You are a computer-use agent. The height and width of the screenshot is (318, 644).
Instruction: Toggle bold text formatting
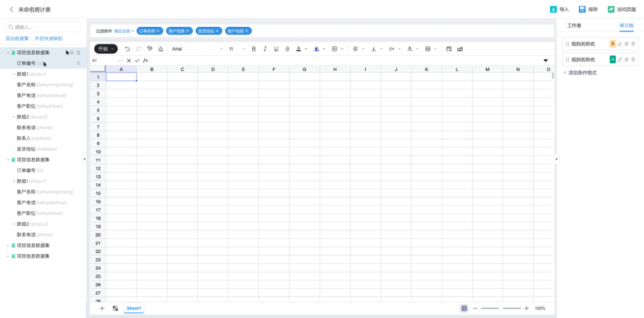point(253,49)
